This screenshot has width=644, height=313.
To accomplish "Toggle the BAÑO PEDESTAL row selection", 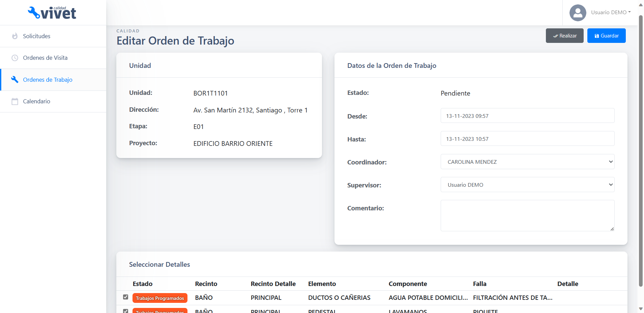I will 126,310.
